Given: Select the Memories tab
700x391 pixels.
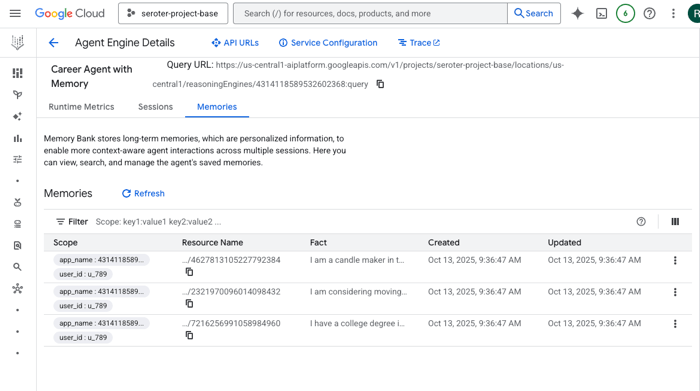Looking at the screenshot, I should pos(217,107).
